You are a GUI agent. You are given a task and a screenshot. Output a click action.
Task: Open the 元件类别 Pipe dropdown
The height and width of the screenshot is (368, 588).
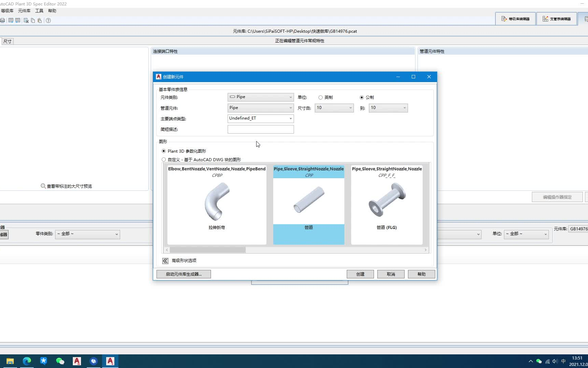261,97
